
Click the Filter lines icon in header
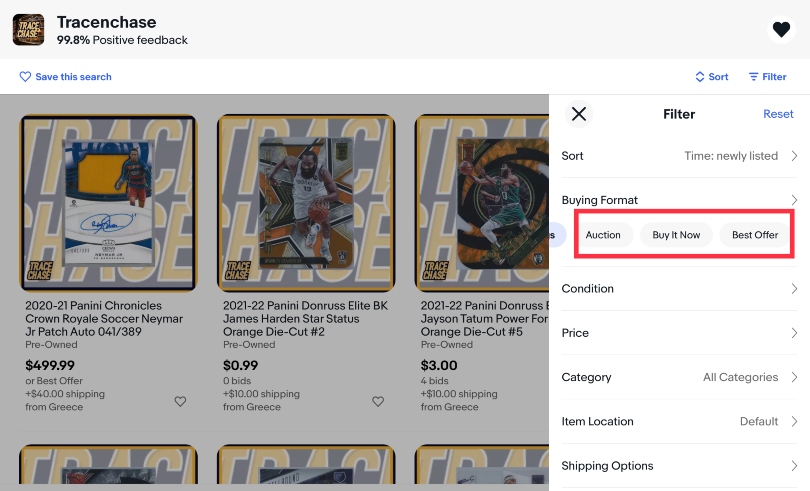[x=753, y=77]
